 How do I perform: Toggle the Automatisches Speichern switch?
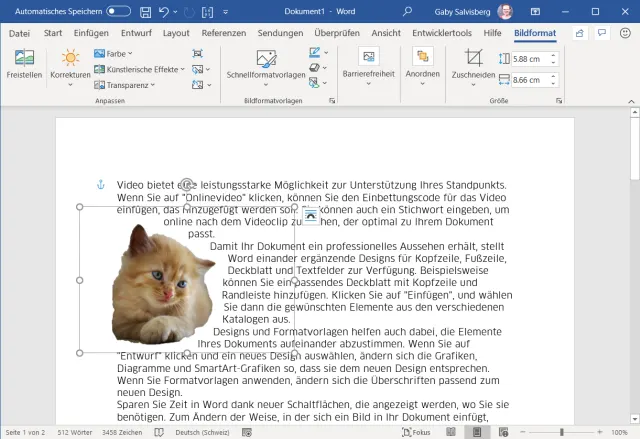pyautogui.click(x=118, y=12)
